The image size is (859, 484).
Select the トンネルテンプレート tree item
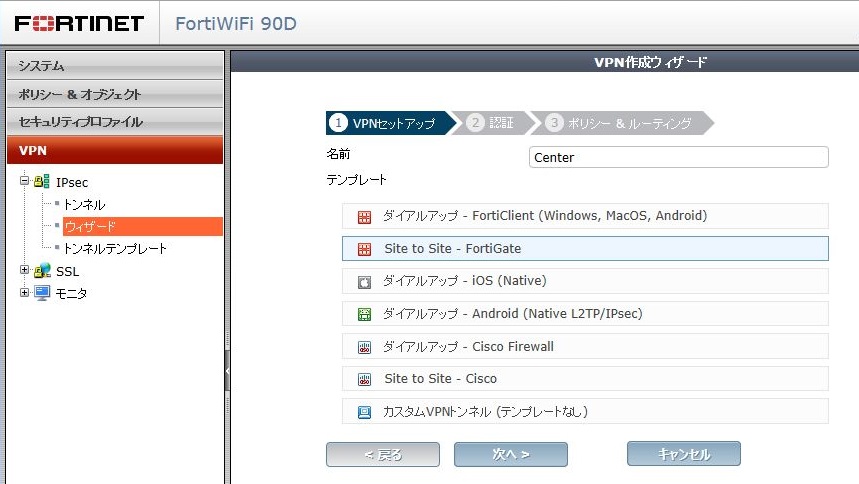[115, 248]
